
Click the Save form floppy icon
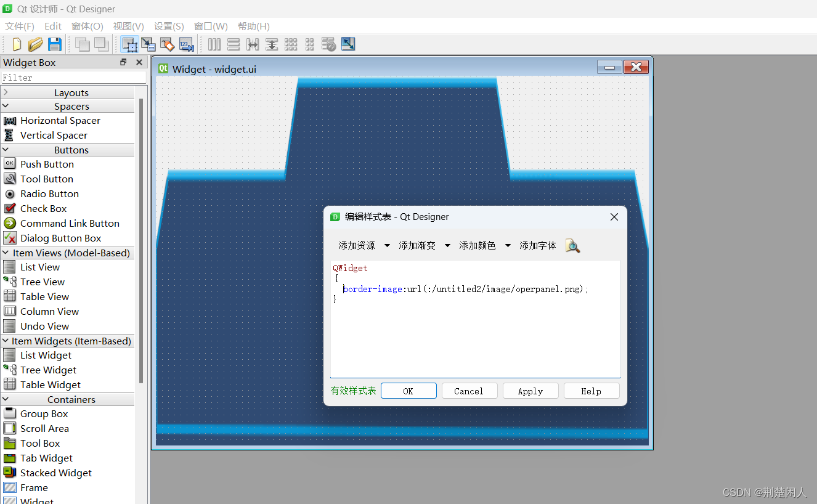pyautogui.click(x=54, y=44)
